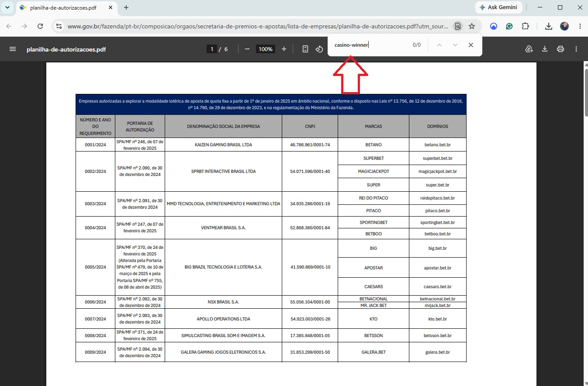Open the profile avatar menu

564,26
